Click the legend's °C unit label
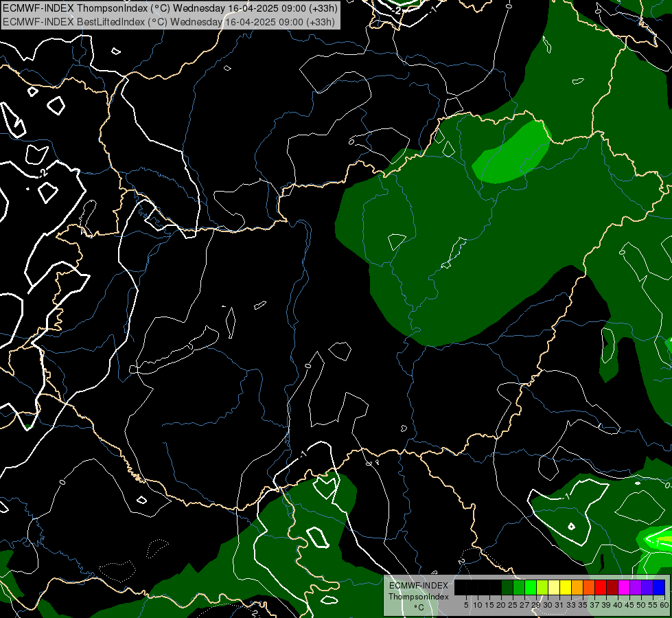 (419, 607)
